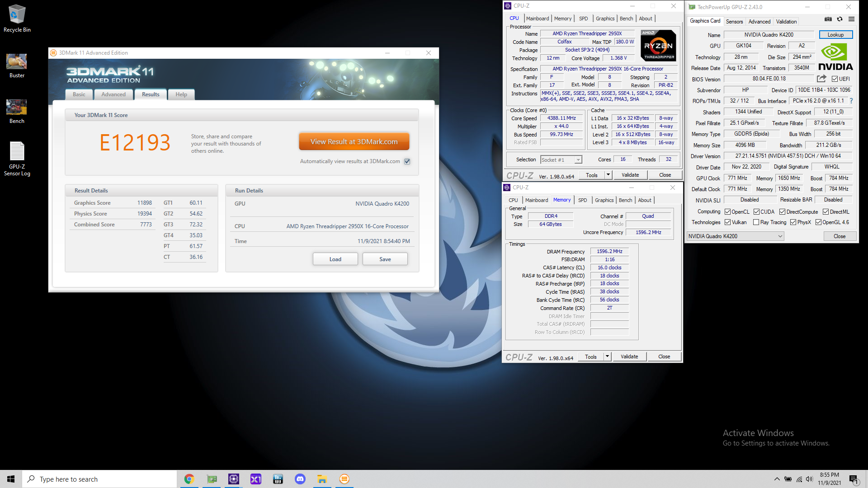Open 3DMark 11 from the taskbar
Image resolution: width=868 pixels, height=488 pixels.
point(344,479)
